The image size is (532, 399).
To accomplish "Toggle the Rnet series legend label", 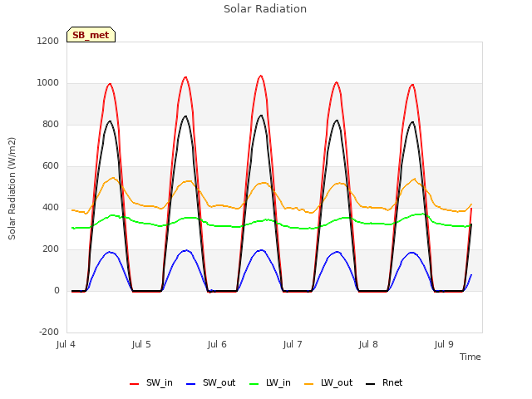I will tap(392, 382).
